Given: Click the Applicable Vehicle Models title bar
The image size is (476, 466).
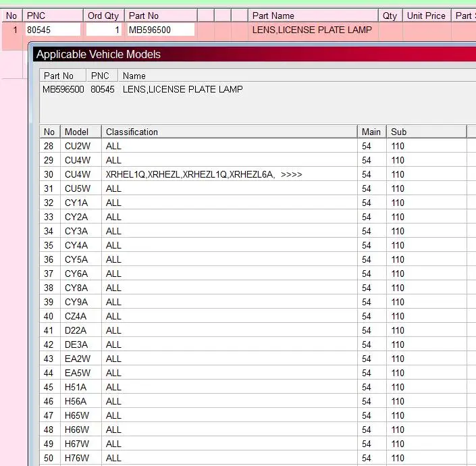Looking at the screenshot, I should [255, 54].
